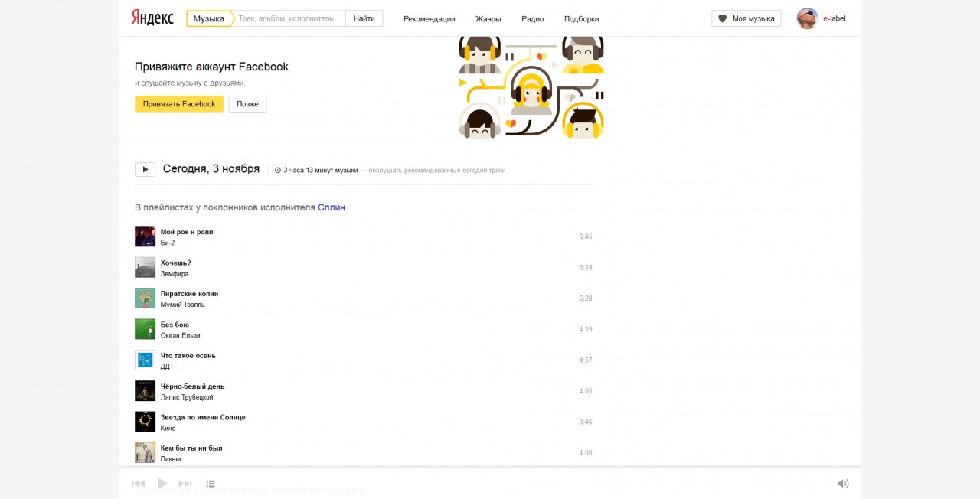Open artist link Сплин

tap(332, 207)
